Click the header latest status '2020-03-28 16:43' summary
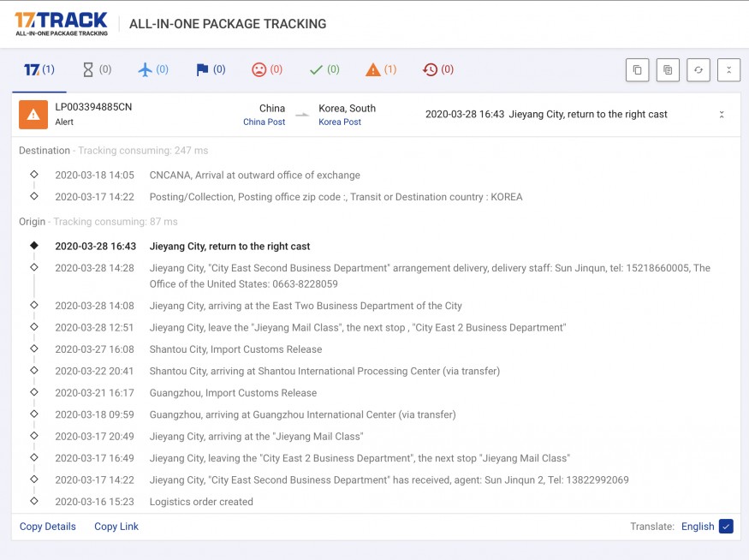Image resolution: width=749 pixels, height=560 pixels. 546,114
